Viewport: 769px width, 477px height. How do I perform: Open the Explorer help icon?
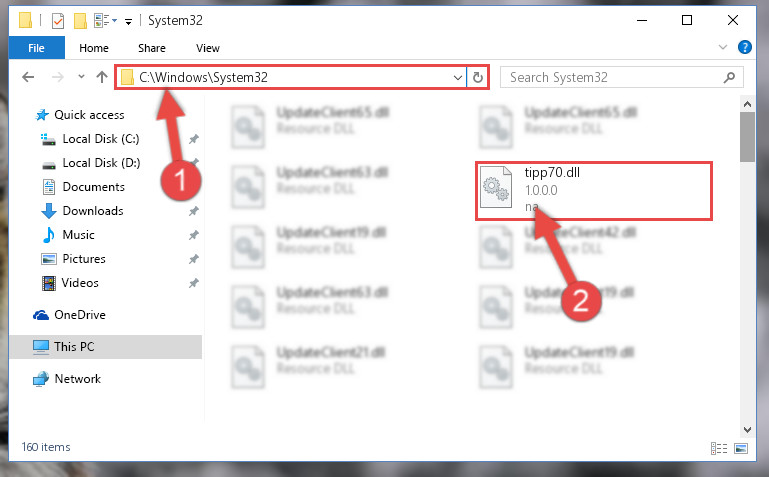pyautogui.click(x=744, y=48)
